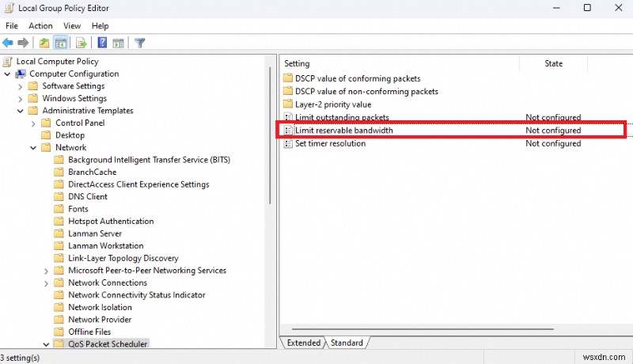
Task: Switch to the Extended tab
Action: coord(303,343)
